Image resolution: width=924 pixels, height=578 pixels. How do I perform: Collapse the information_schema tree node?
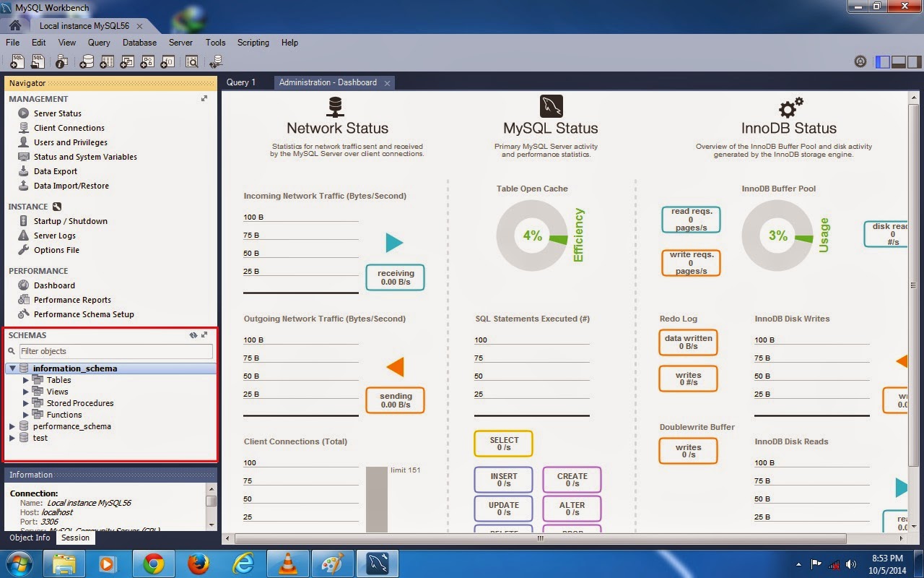pos(12,368)
